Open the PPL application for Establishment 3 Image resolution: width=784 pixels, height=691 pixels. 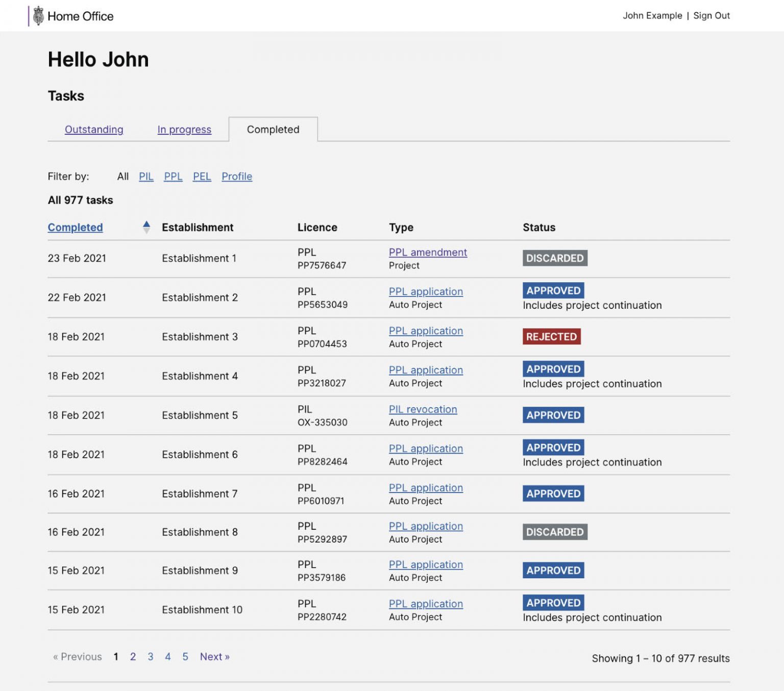[426, 331]
